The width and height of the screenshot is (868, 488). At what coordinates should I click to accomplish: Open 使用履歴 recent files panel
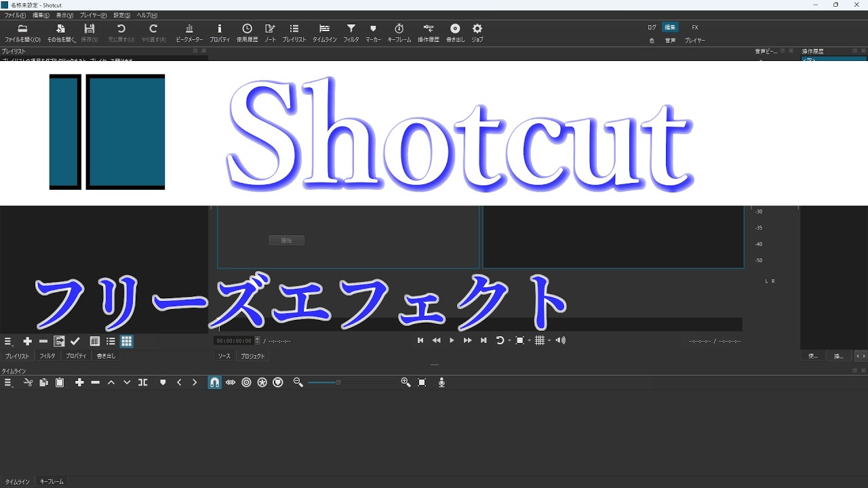pos(248,33)
